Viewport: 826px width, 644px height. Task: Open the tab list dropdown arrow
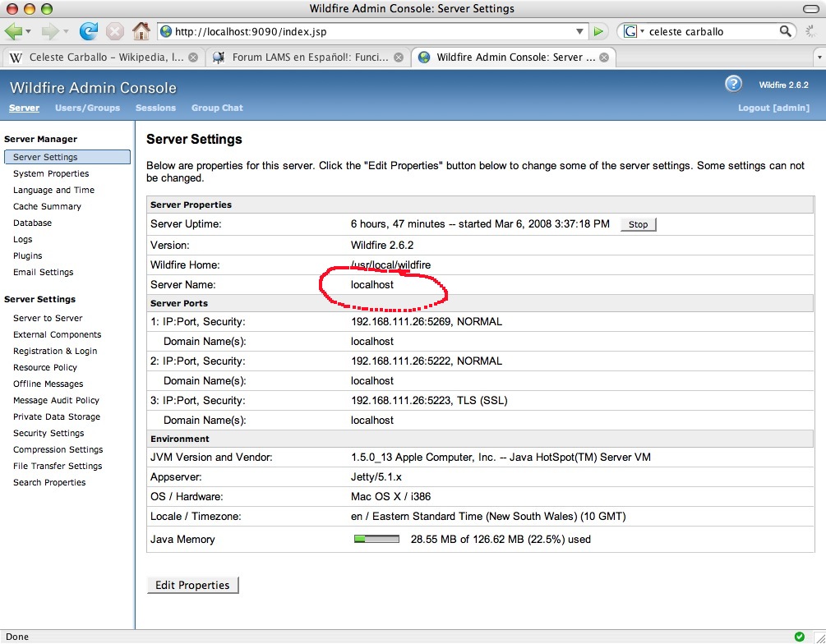(x=819, y=57)
